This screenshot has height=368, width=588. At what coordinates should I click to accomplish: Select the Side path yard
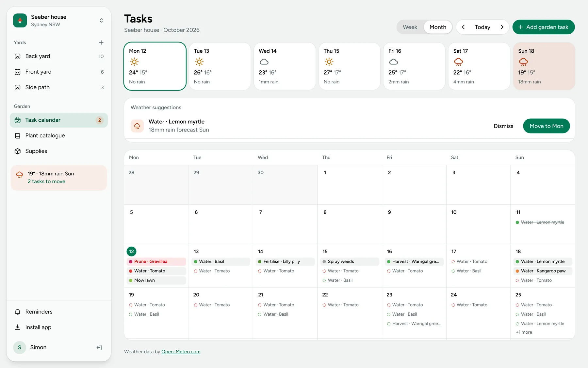(x=59, y=87)
